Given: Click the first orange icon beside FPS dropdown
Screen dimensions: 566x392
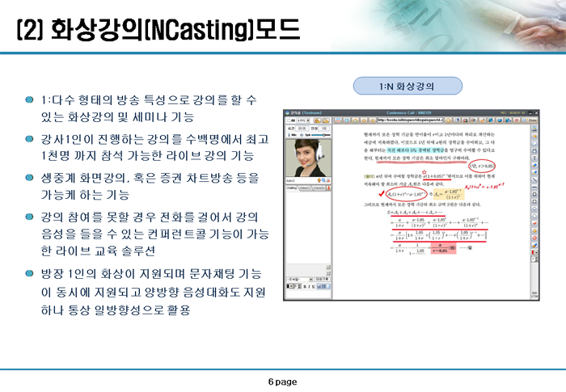Looking at the screenshot, I should (317, 120).
